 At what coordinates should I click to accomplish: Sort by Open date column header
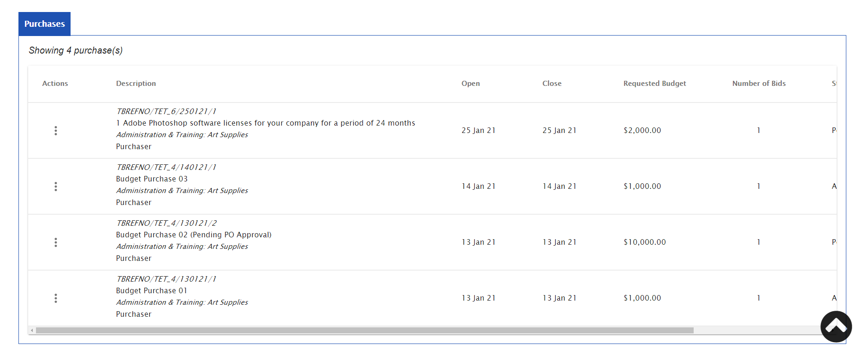pos(470,84)
